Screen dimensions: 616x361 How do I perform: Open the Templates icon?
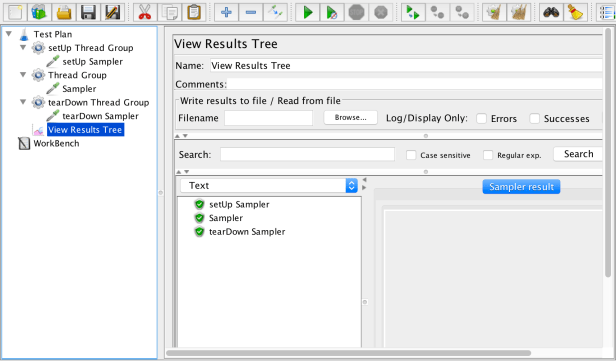(39, 13)
